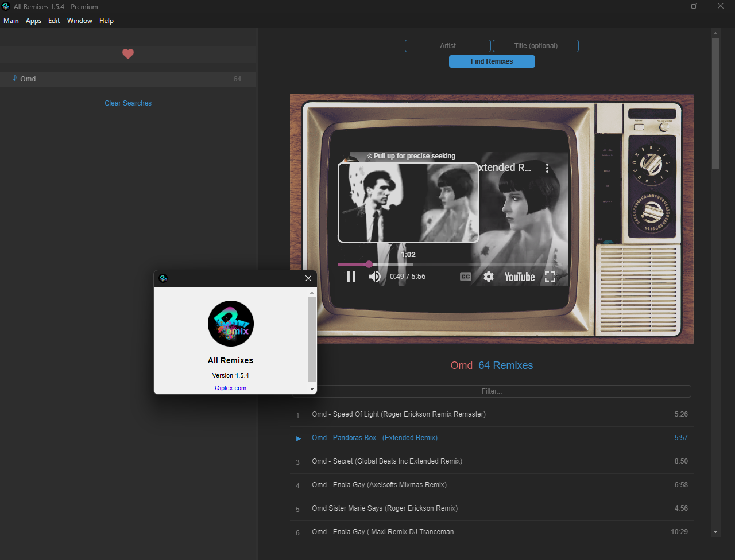Open the Edit menu
The width and height of the screenshot is (735, 560).
click(54, 21)
